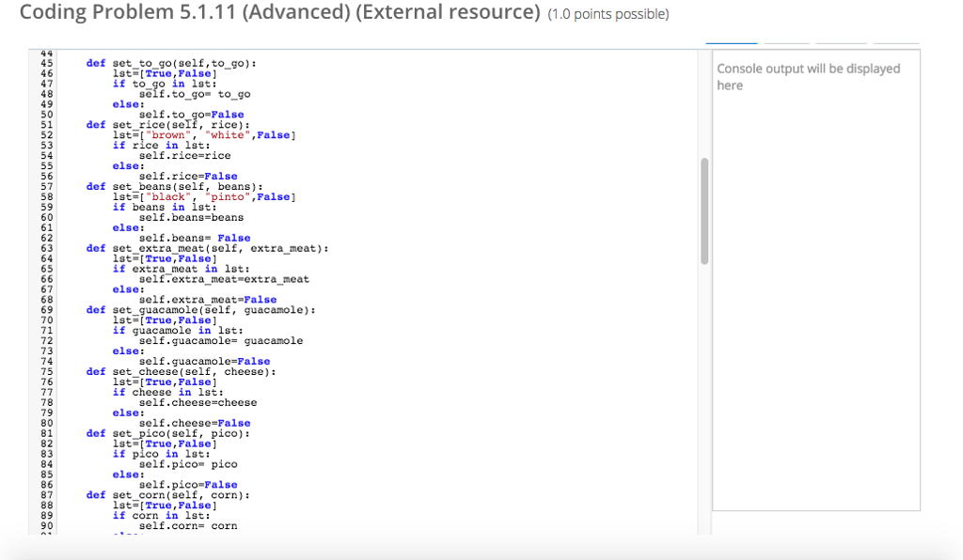
Task: Click the line 'def set_rice(self, rice):'
Action: pyautogui.click(x=168, y=125)
